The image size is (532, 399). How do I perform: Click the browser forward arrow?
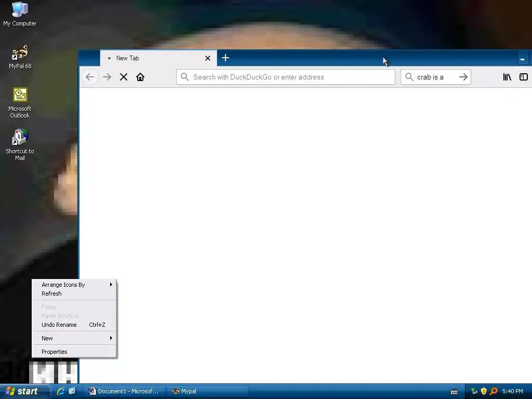(107, 77)
